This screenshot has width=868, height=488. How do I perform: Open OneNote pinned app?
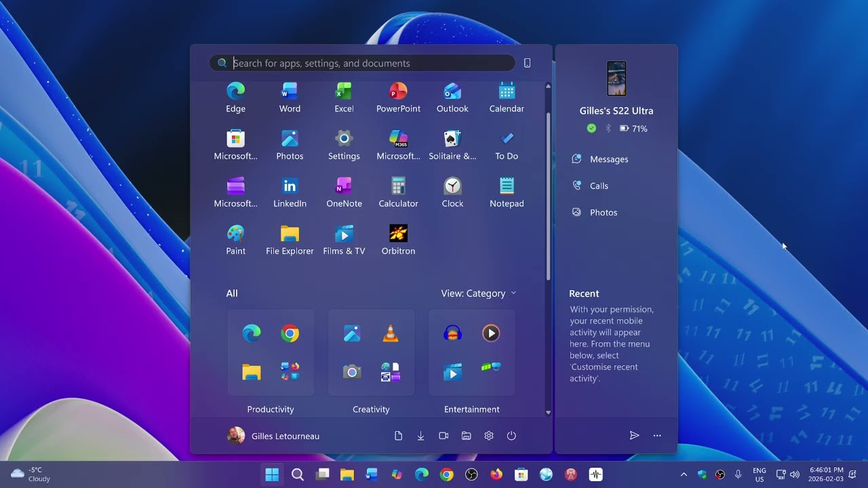pyautogui.click(x=344, y=193)
